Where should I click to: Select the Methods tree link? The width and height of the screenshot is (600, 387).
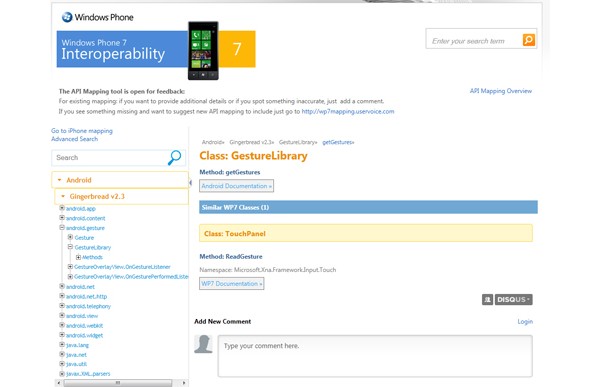(92, 257)
